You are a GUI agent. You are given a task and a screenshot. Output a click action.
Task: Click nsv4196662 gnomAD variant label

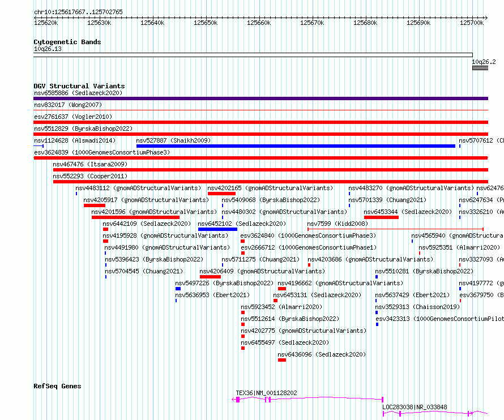pos(340,283)
